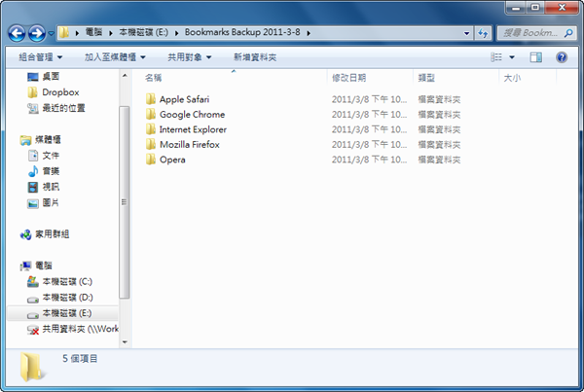Open the 共用對象 menu
The height and width of the screenshot is (392, 584).
tap(189, 57)
